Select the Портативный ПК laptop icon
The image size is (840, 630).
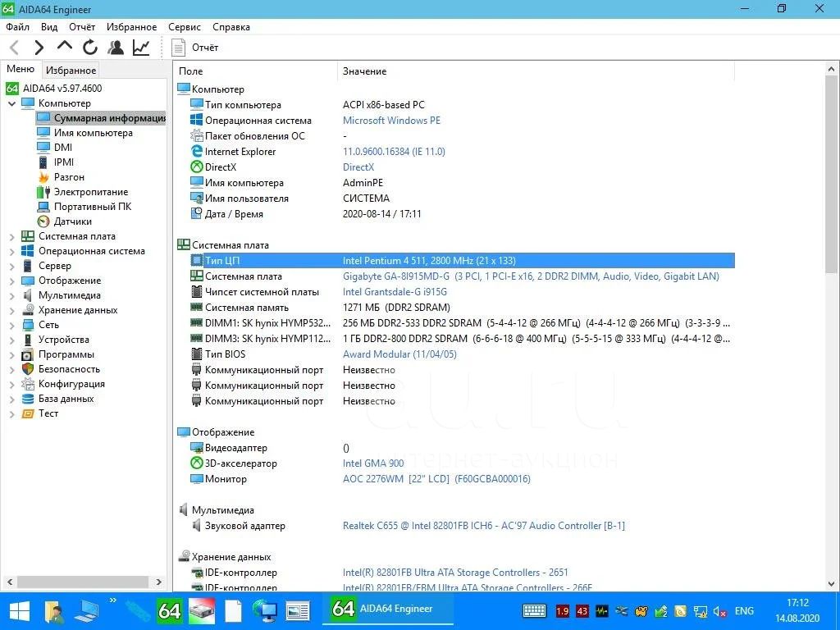click(x=43, y=207)
